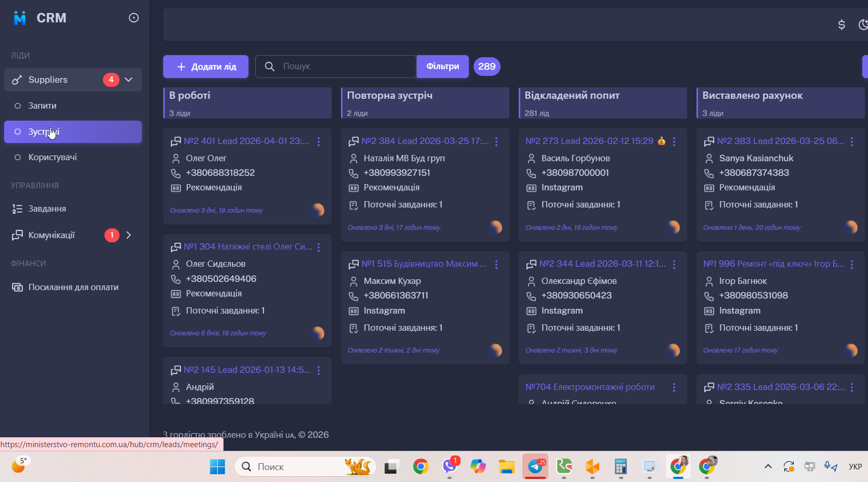Click the CRM logo icon
The image size is (868, 482).
(20, 18)
